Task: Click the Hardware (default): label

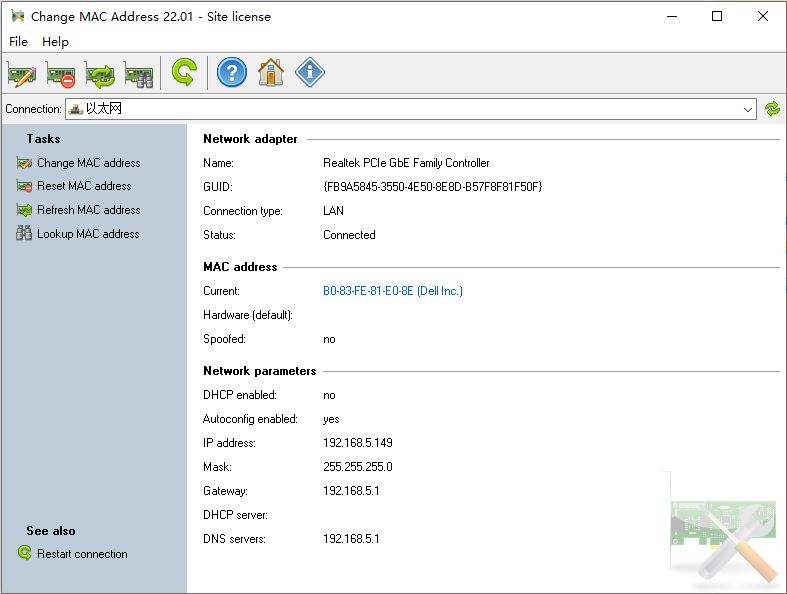Action: pyautogui.click(x=248, y=315)
